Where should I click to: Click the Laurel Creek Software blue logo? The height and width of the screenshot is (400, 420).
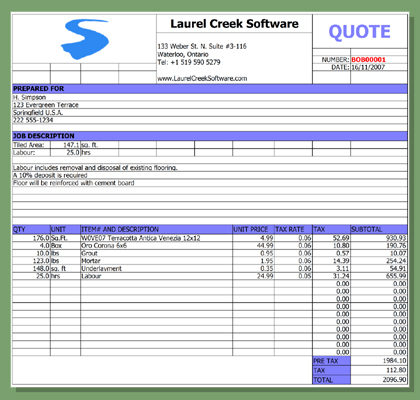tap(85, 39)
